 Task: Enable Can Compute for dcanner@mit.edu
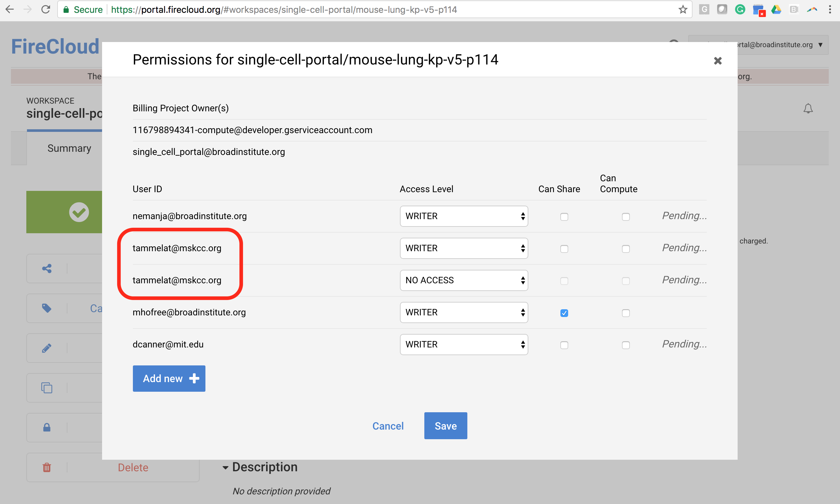(626, 345)
